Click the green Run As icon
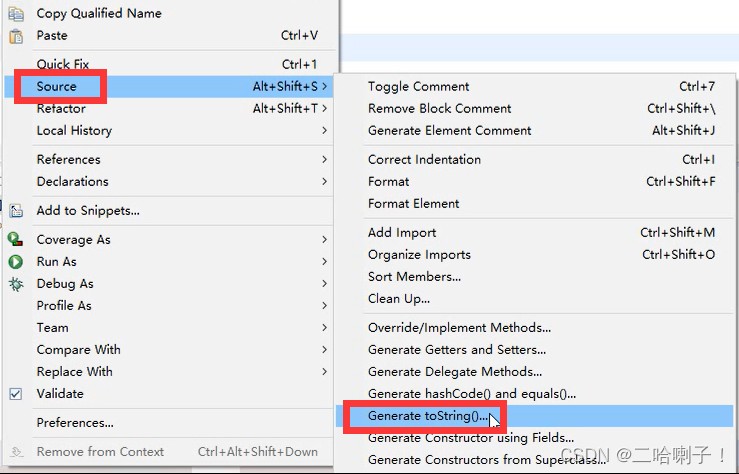Image resolution: width=739 pixels, height=474 pixels. pyautogui.click(x=16, y=262)
